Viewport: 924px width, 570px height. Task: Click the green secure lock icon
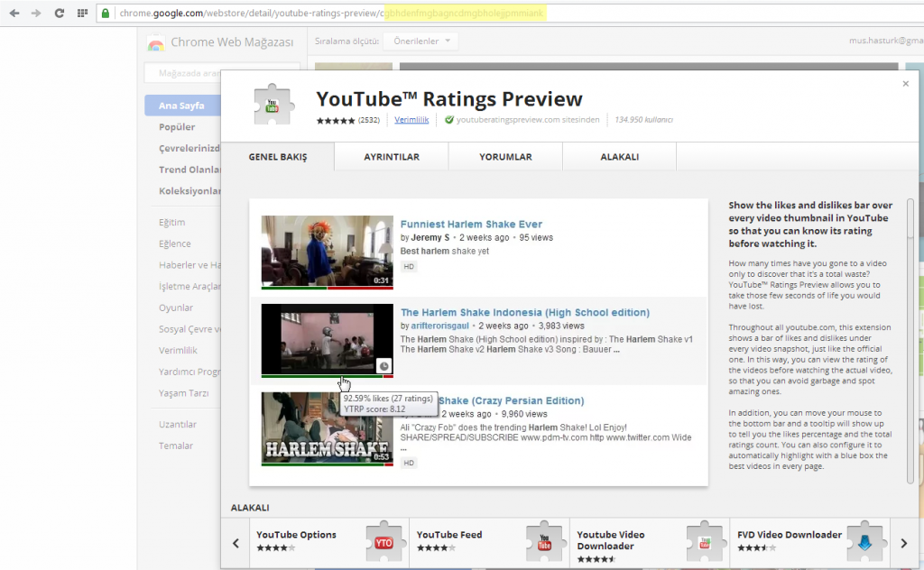tap(106, 13)
